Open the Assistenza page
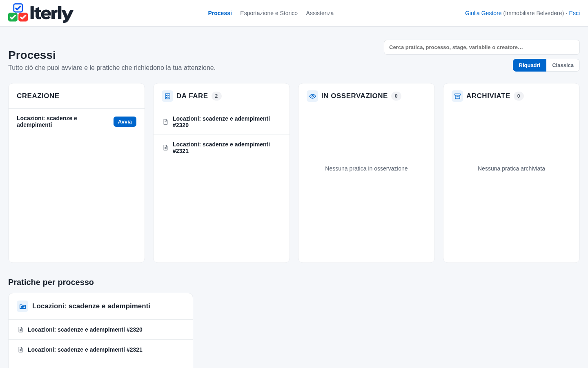588x368 pixels. (320, 13)
